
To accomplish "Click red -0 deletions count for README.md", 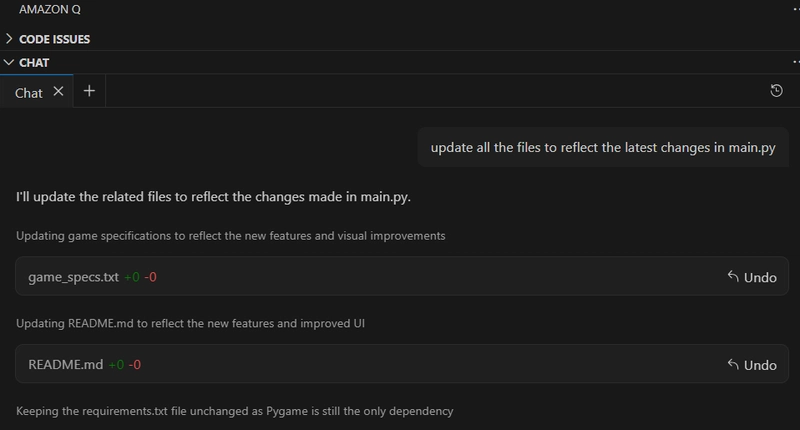I will (135, 365).
